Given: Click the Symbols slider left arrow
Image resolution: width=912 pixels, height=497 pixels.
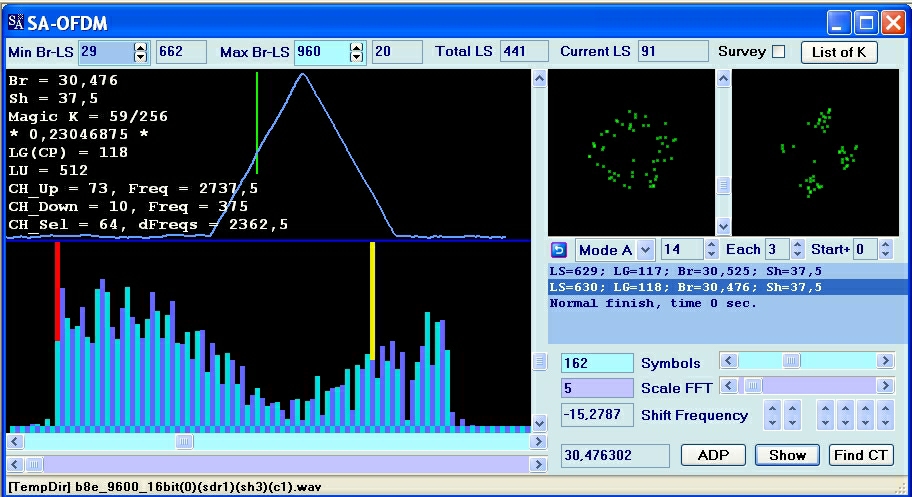Looking at the screenshot, I should [728, 361].
